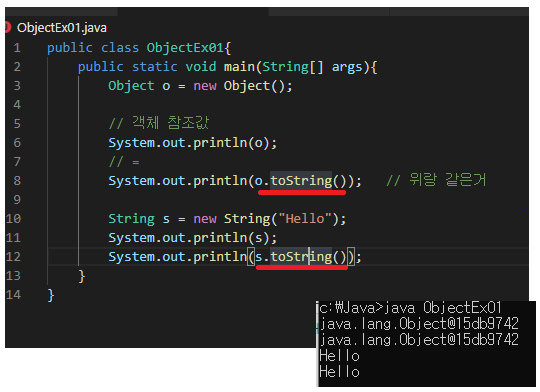This screenshot has width=540, height=392.
Task: Click line number 1 in the gutter
Action: (17, 48)
